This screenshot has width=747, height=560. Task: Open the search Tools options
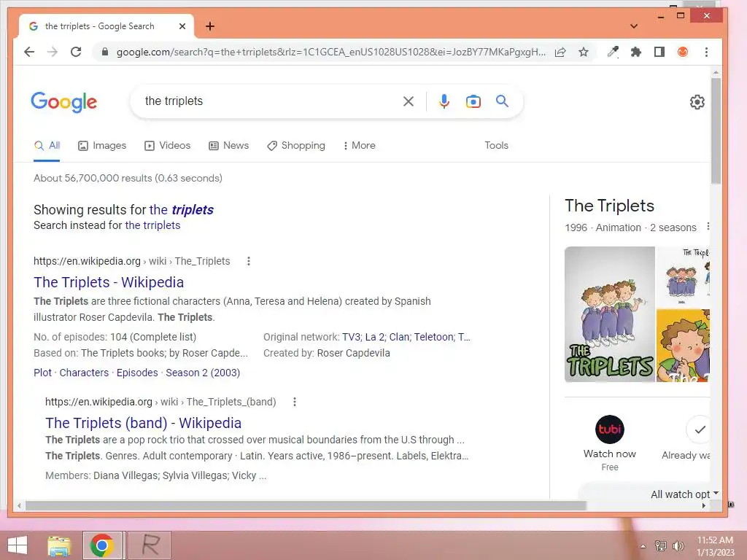pos(496,145)
